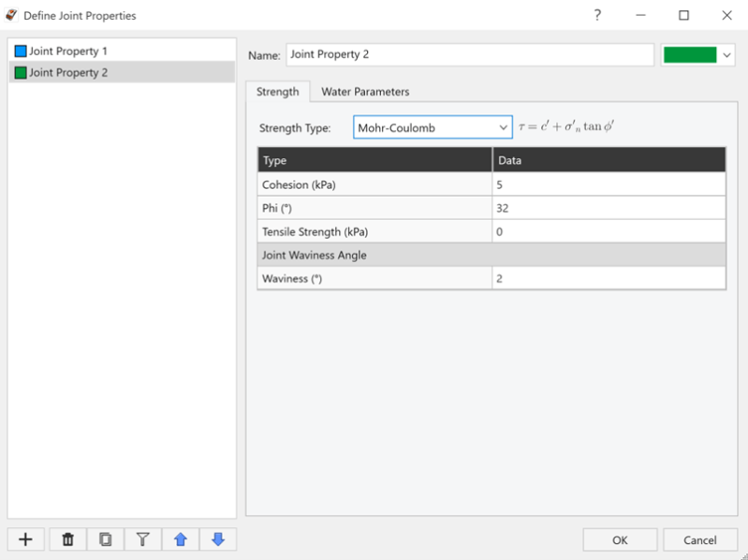Viewport: 748px width, 560px height.
Task: Select Joint Property 1 in list
Action: (122, 52)
